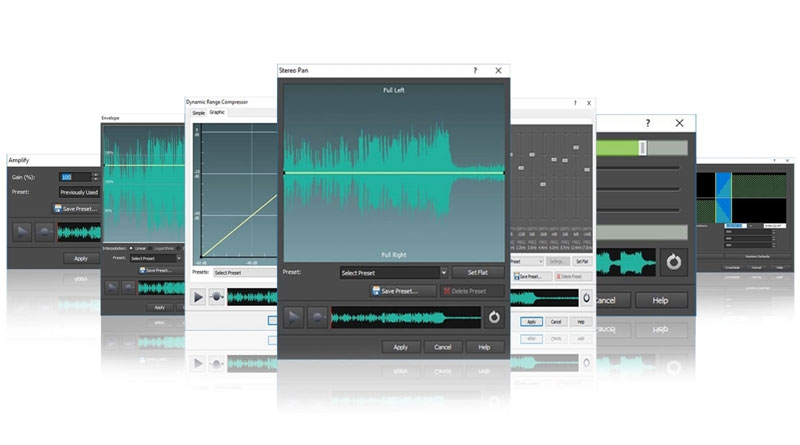Click the large question mark in right dialog title bar

(x=647, y=123)
